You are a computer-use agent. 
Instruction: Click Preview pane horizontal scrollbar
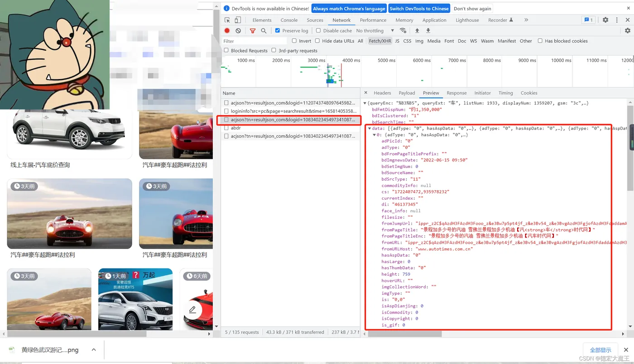click(x=405, y=334)
